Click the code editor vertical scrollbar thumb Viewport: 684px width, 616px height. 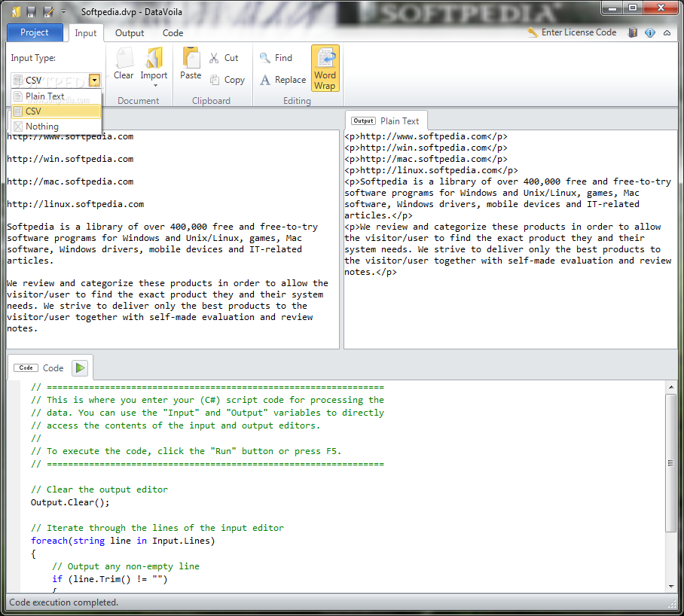pyautogui.click(x=671, y=462)
